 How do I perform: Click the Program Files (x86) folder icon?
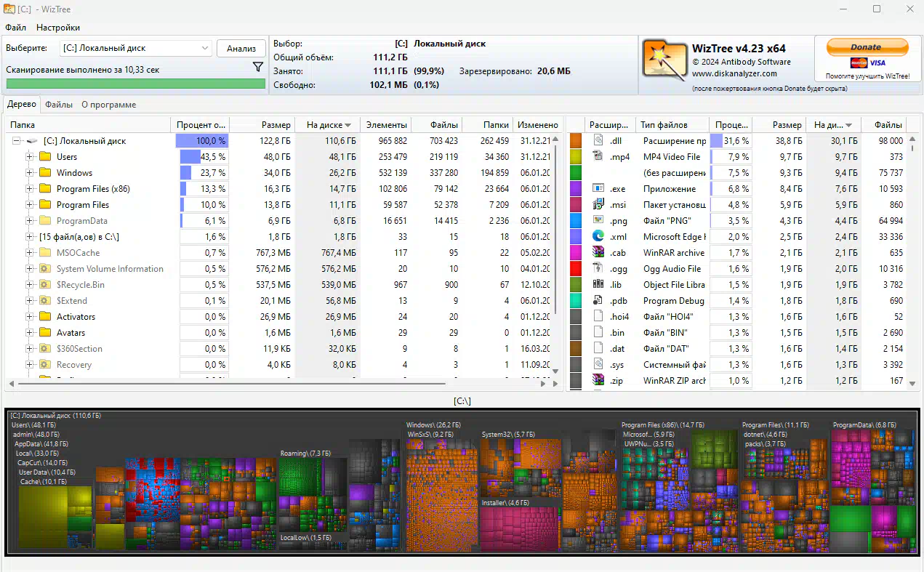coord(45,189)
